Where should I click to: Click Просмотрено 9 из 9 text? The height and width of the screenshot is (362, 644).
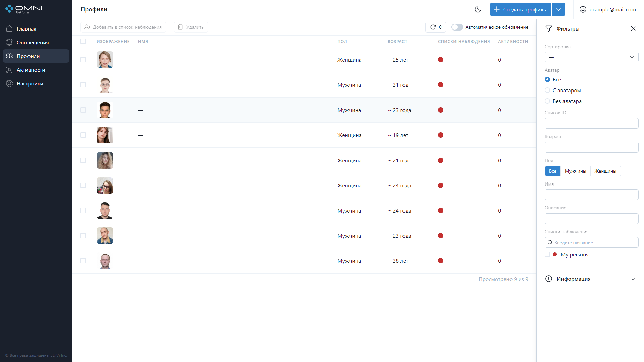coord(503,279)
